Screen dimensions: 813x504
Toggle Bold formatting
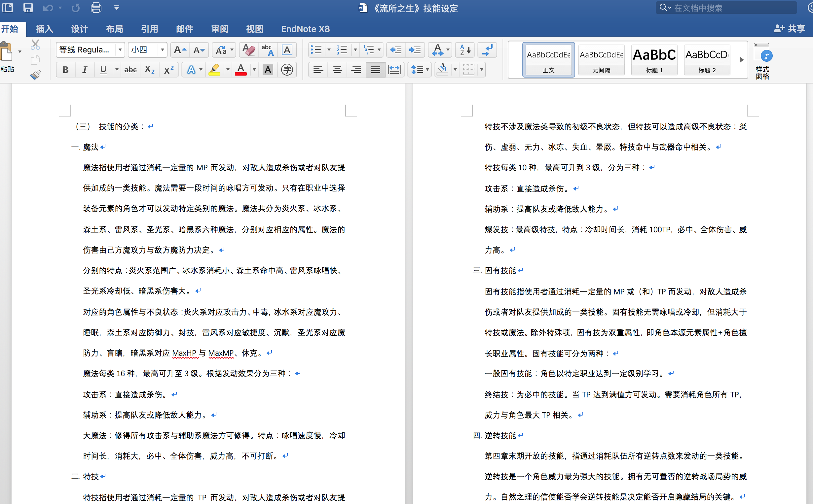pyautogui.click(x=66, y=70)
